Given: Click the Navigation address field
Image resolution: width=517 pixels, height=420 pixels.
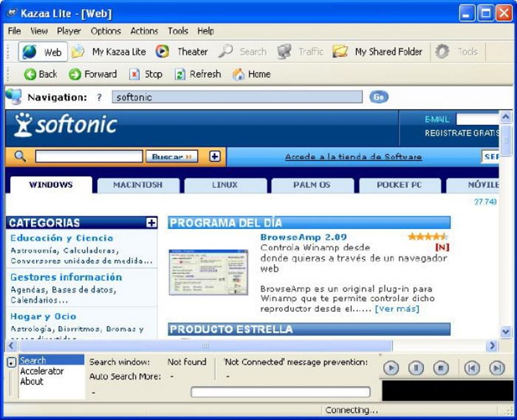Looking at the screenshot, I should pos(237,97).
